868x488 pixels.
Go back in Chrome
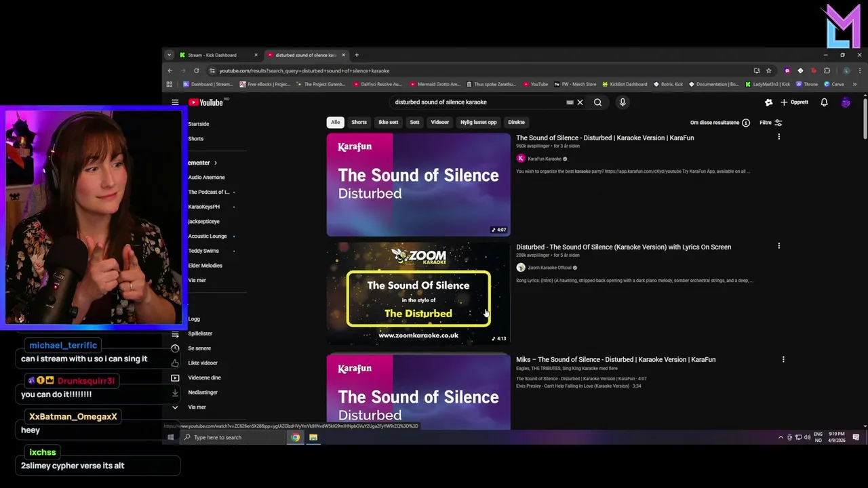170,70
